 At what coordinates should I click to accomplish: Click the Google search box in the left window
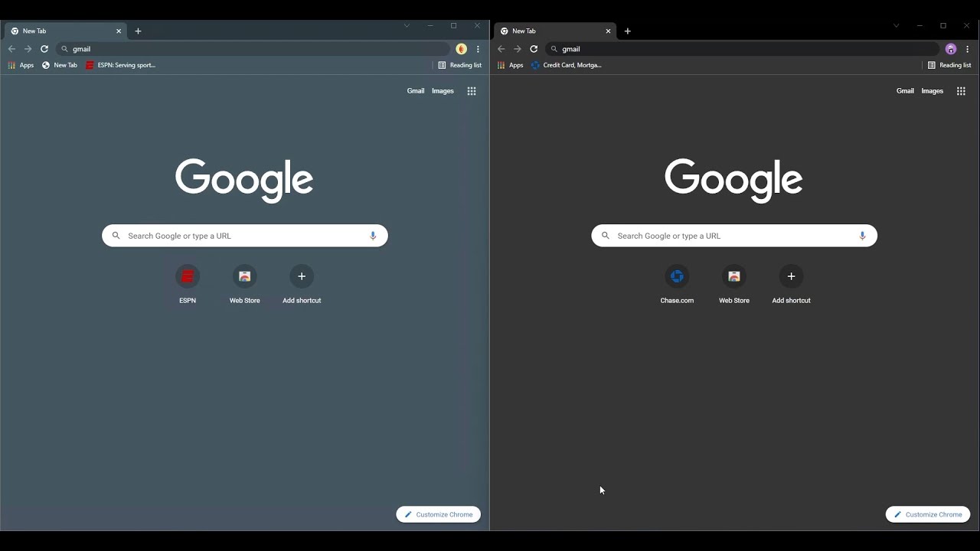click(x=245, y=236)
